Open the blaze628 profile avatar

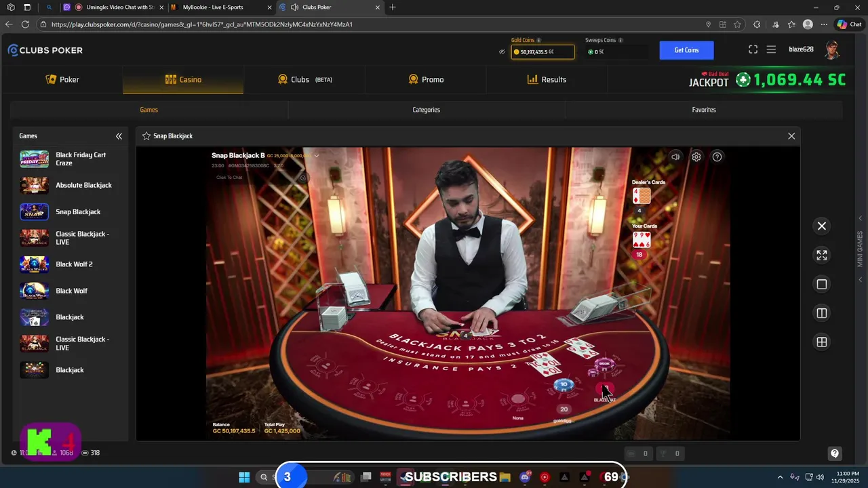(831, 49)
